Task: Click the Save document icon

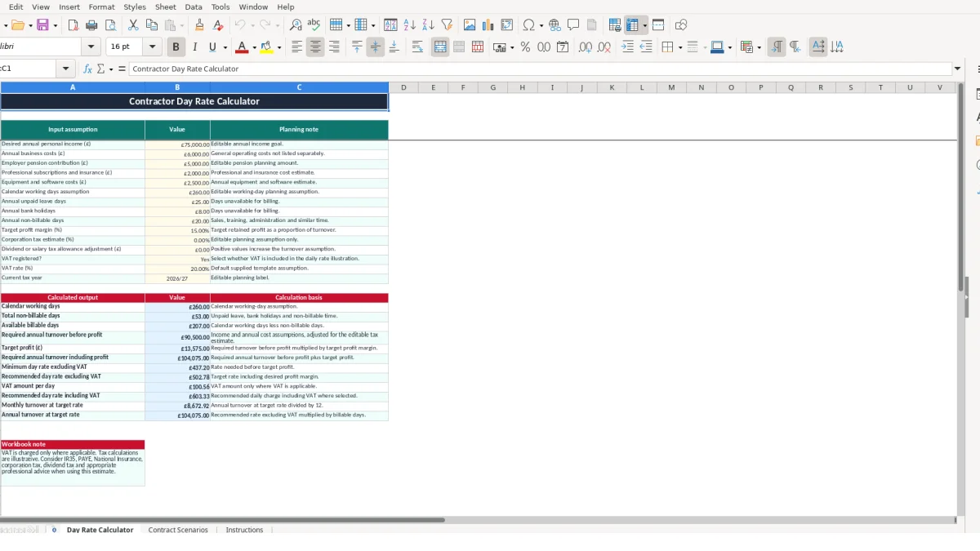Action: coord(42,25)
